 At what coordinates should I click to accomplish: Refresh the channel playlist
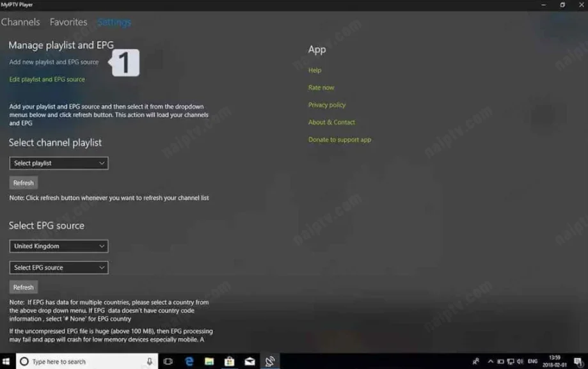23,183
